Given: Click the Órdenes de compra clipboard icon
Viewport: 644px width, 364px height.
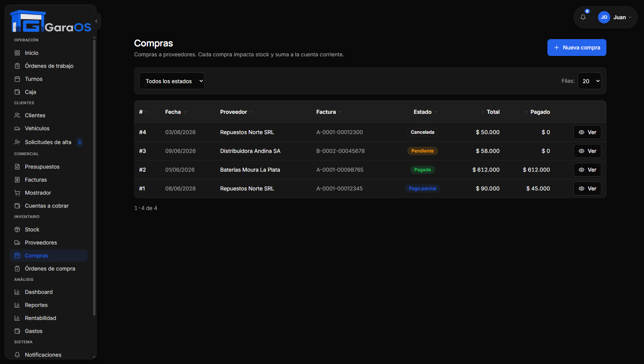Looking at the screenshot, I should pyautogui.click(x=17, y=269).
